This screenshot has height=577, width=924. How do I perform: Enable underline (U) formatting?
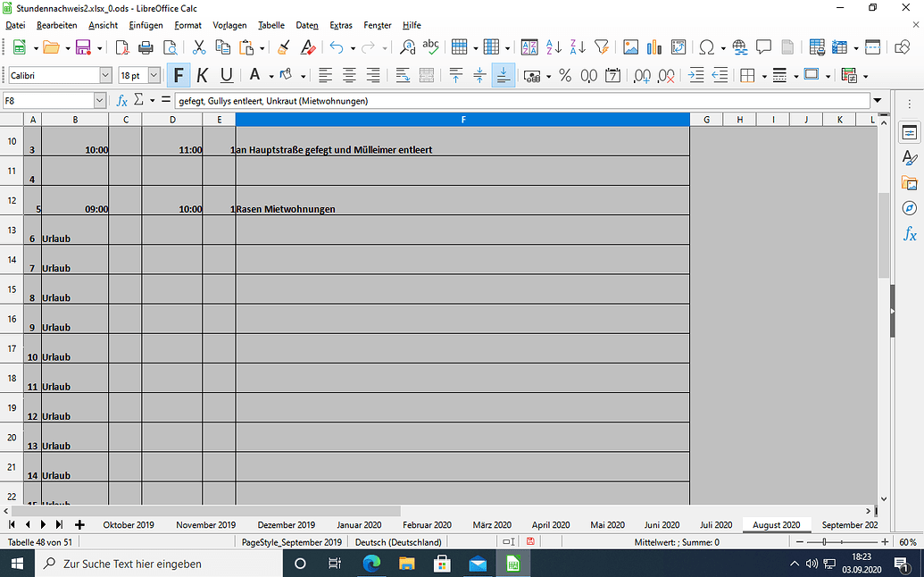[x=225, y=75]
